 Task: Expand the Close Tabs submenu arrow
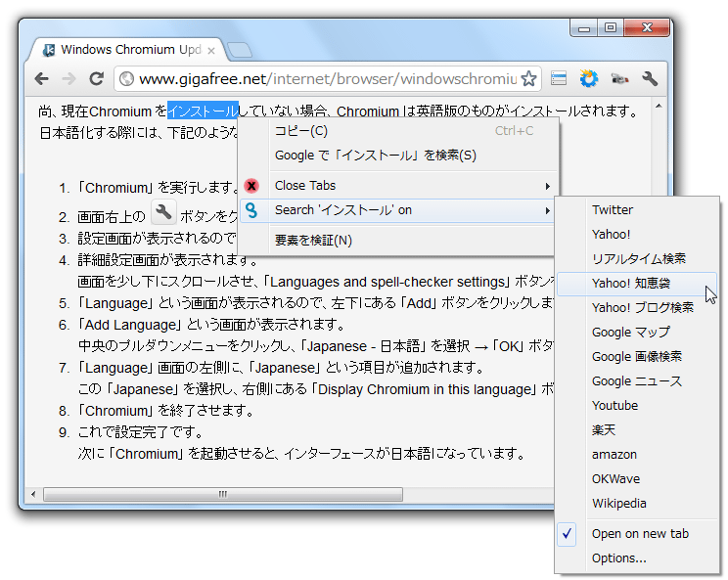pos(548,186)
